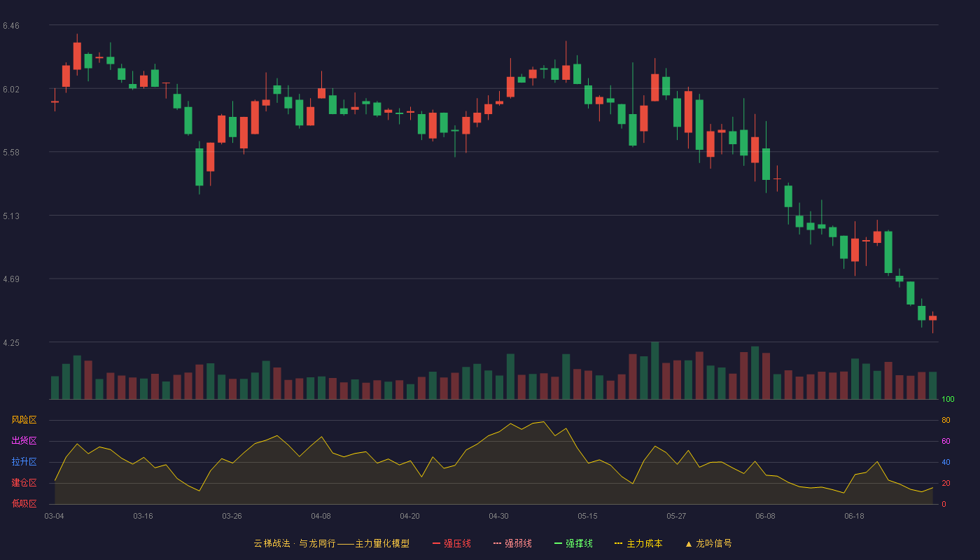The height and width of the screenshot is (560, 980).
Task: Select the 出货区 zone label
Action: pos(24,441)
